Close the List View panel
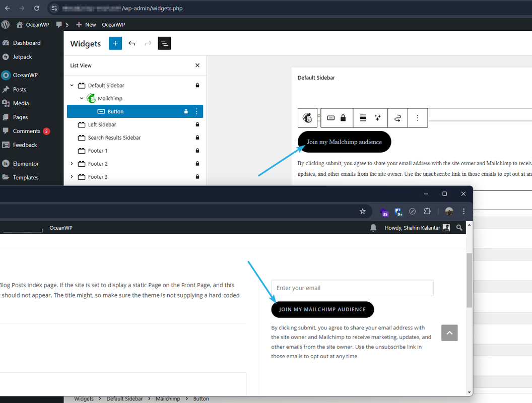The height and width of the screenshot is (403, 532). click(197, 65)
